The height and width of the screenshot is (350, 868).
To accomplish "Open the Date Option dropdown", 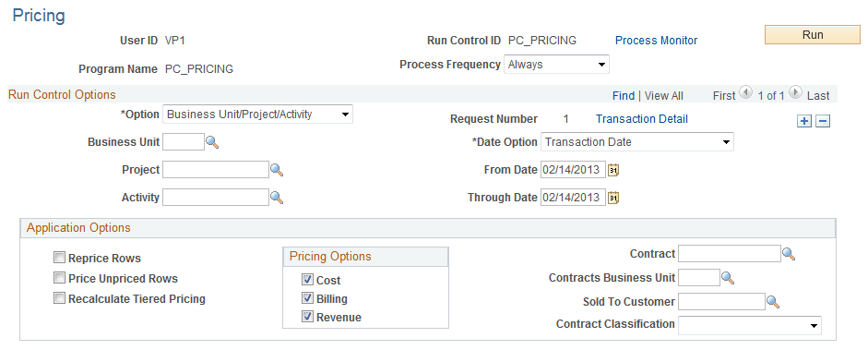I will point(637,142).
